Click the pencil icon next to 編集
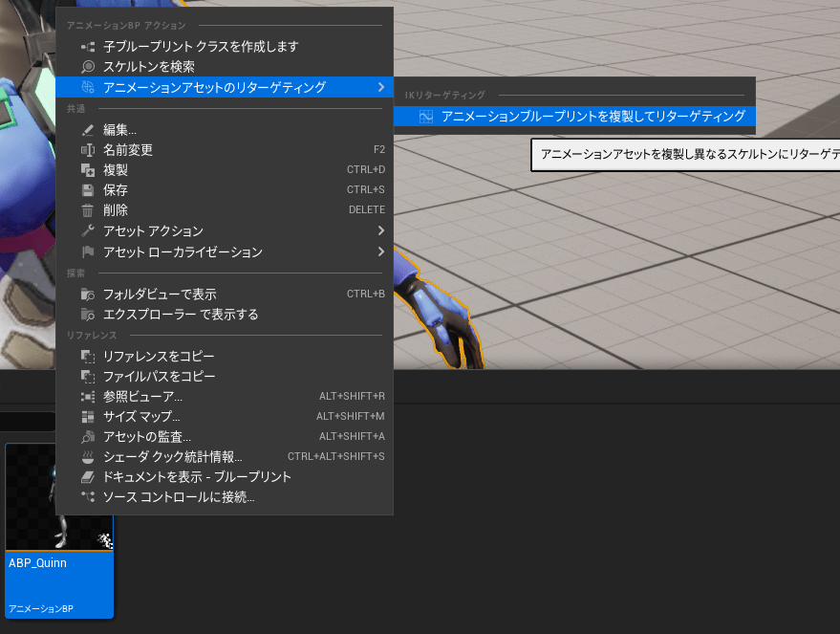Image resolution: width=840 pixels, height=634 pixels. 88,130
